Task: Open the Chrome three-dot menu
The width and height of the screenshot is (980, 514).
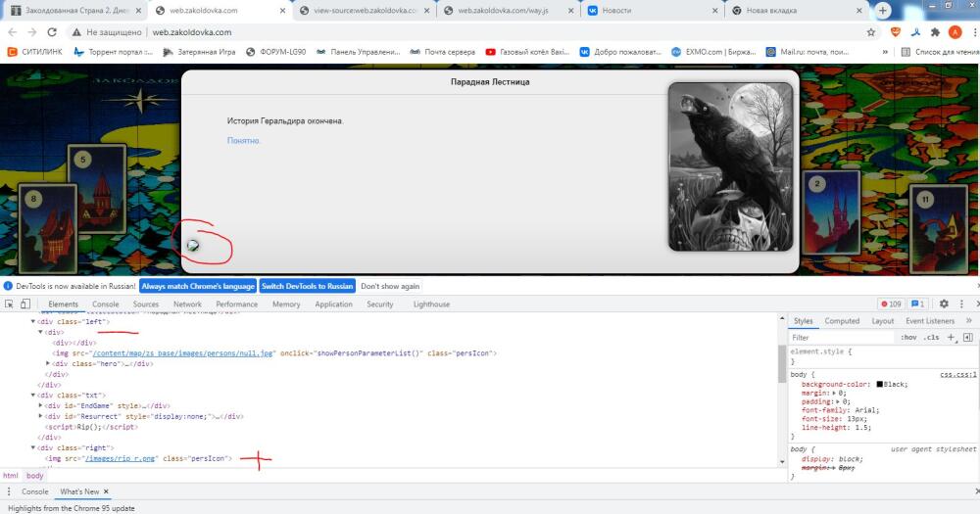Action: pyautogui.click(x=975, y=32)
